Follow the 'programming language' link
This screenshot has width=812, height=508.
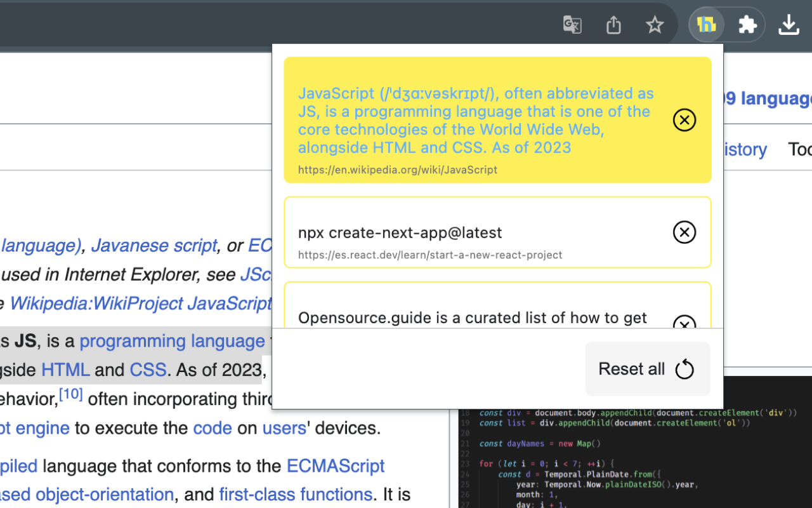point(172,342)
